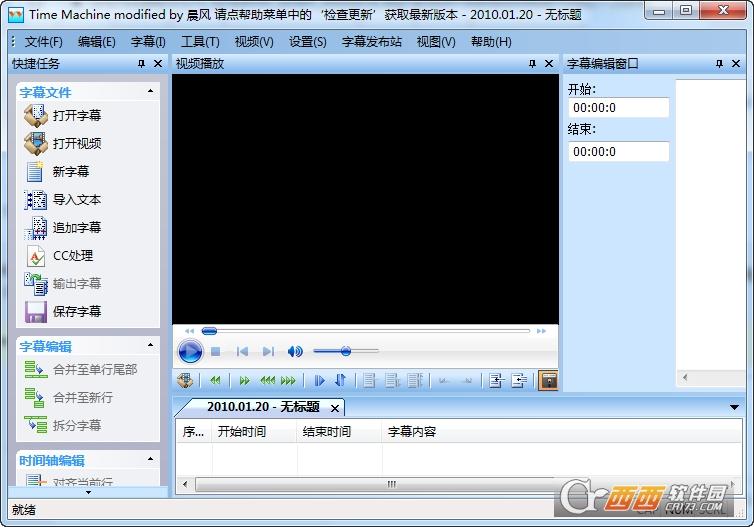Click the blue up-down swap arrows icon
This screenshot has height=527, width=754.
coord(340,380)
